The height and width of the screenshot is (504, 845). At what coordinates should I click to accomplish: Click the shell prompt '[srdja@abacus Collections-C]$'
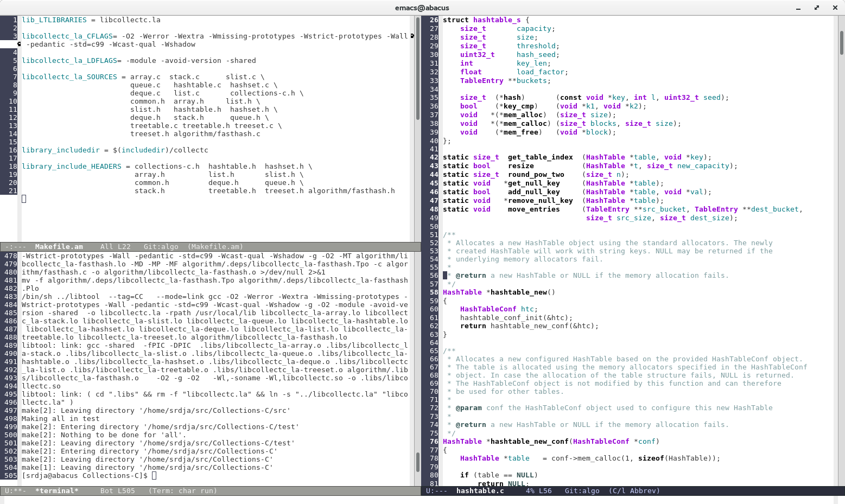[x=85, y=475]
